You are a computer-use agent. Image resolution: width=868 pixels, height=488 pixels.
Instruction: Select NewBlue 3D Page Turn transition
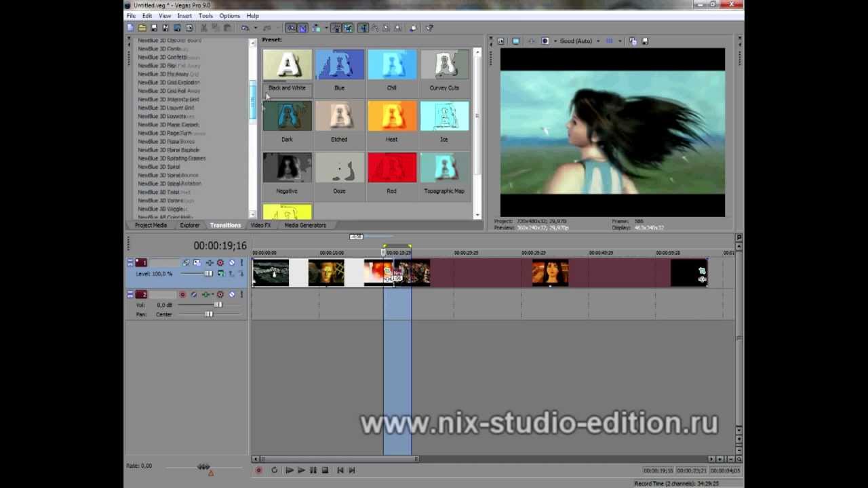(165, 134)
